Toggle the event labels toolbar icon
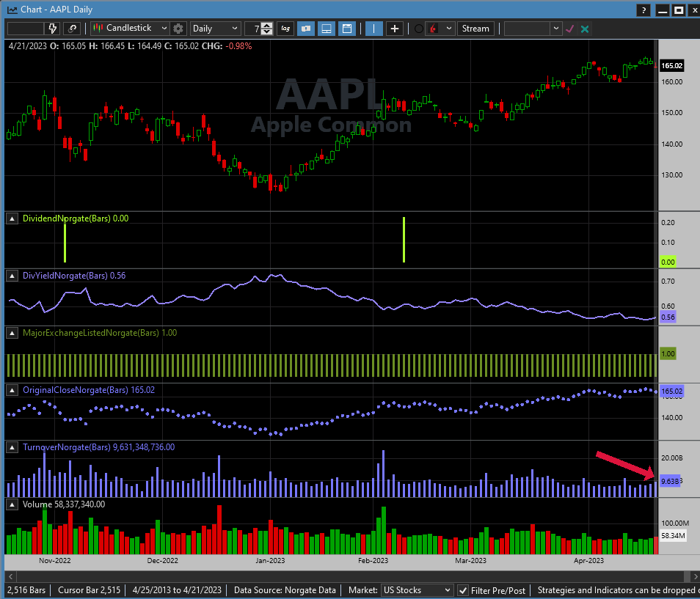 pyautogui.click(x=306, y=29)
